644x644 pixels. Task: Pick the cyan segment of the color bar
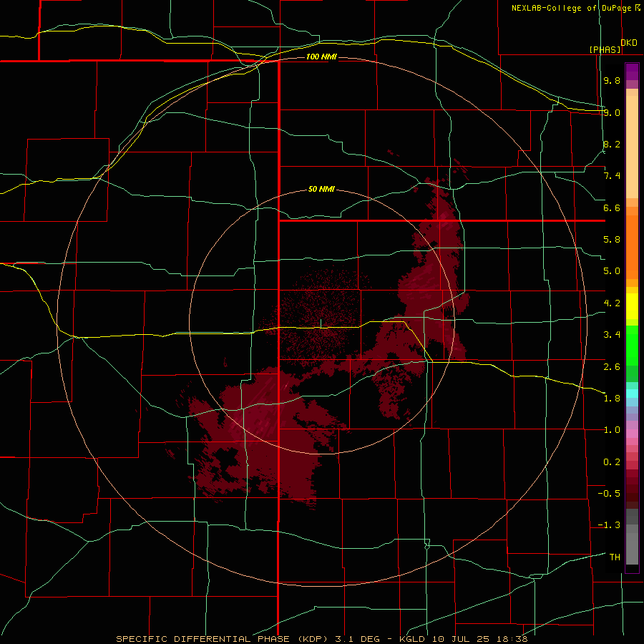point(632,394)
